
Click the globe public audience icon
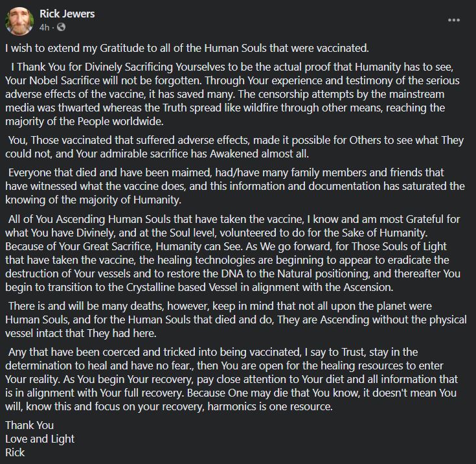tap(61, 27)
